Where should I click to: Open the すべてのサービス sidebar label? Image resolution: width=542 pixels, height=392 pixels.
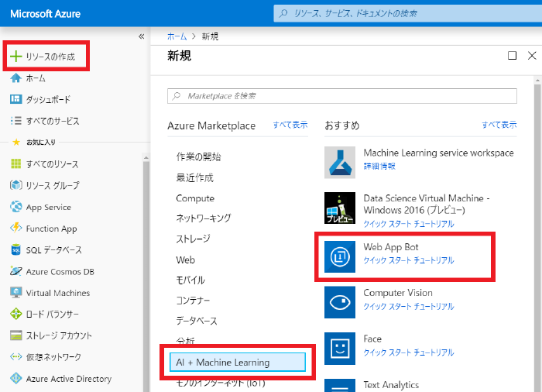[x=53, y=121]
